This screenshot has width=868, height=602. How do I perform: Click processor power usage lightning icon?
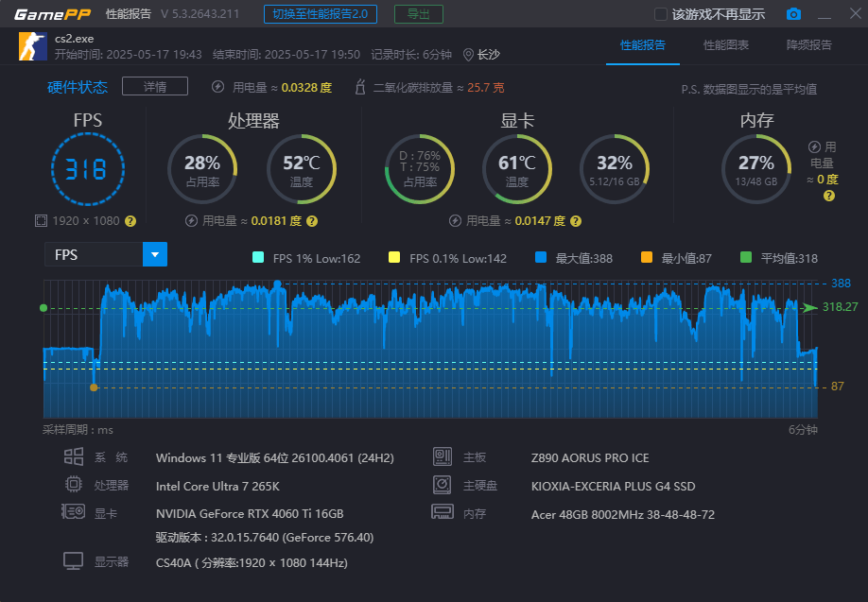191,221
